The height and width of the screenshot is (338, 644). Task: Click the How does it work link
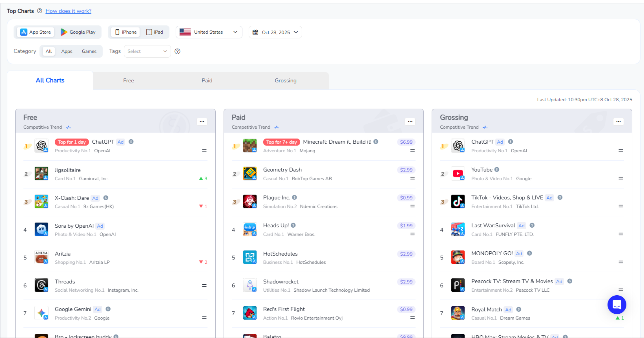click(68, 11)
